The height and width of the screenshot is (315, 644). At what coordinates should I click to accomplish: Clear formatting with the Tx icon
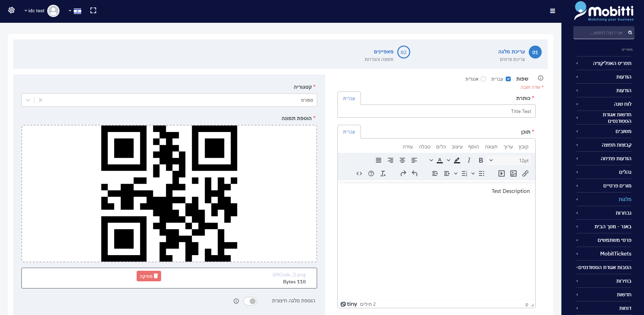pyautogui.click(x=383, y=173)
